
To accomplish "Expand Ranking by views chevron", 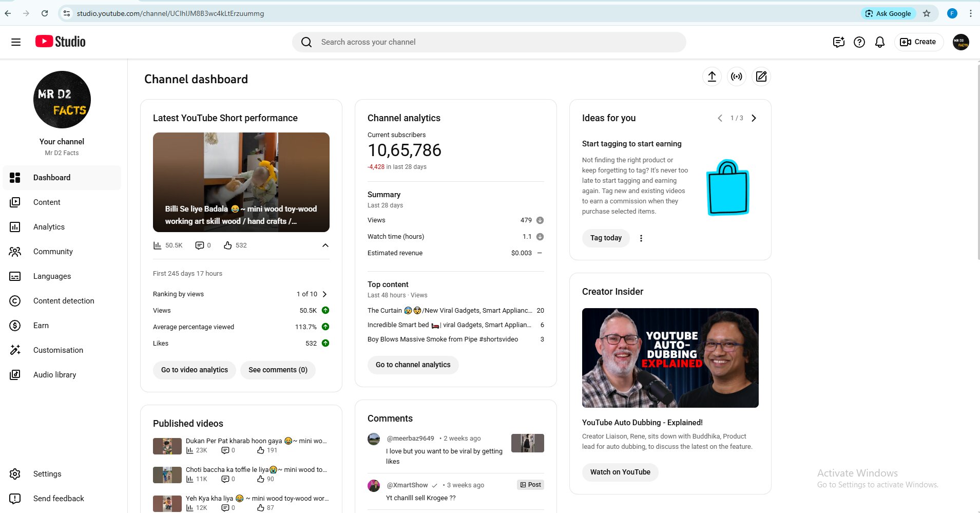I will pos(324,294).
